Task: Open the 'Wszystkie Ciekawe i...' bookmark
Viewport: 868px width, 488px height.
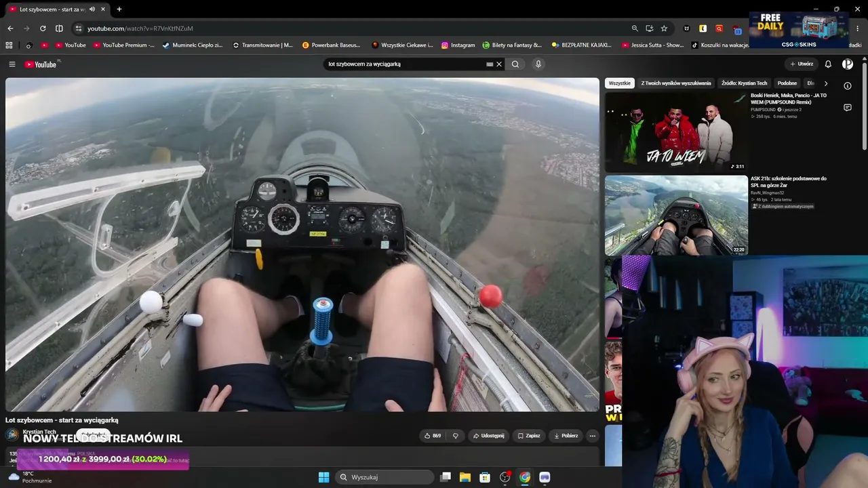Action: [x=402, y=45]
